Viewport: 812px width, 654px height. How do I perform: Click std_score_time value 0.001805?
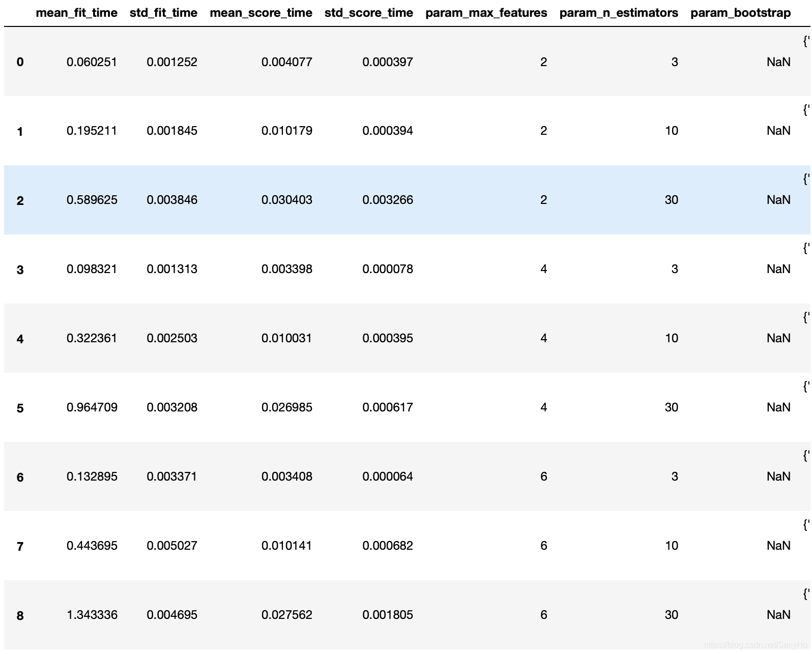tap(388, 615)
